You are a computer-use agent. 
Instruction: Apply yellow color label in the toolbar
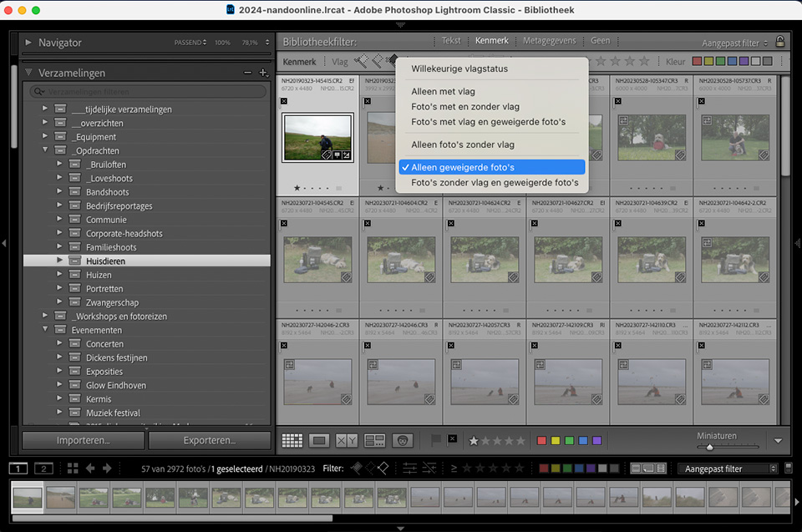pos(556,440)
